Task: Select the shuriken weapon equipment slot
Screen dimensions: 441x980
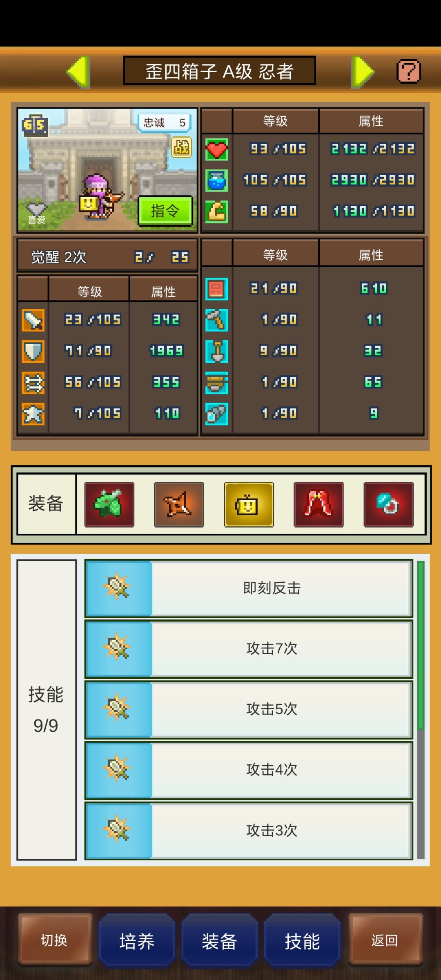Action: point(179,505)
